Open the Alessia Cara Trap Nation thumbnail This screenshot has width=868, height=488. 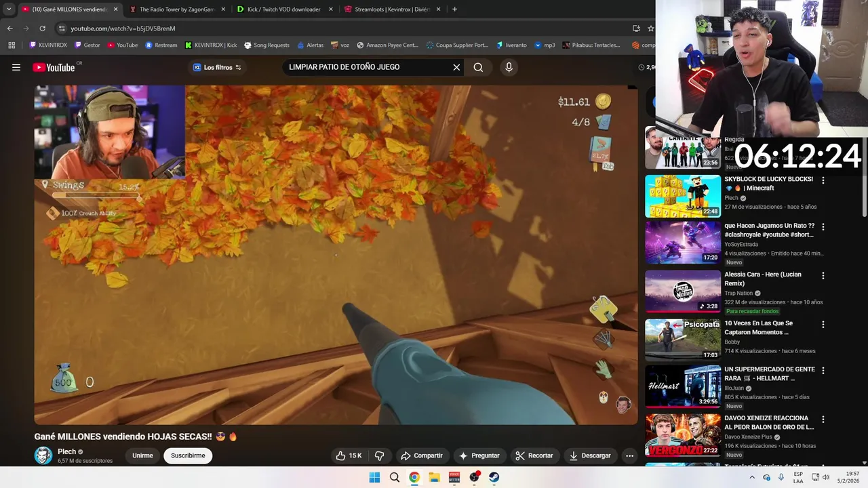pyautogui.click(x=683, y=291)
